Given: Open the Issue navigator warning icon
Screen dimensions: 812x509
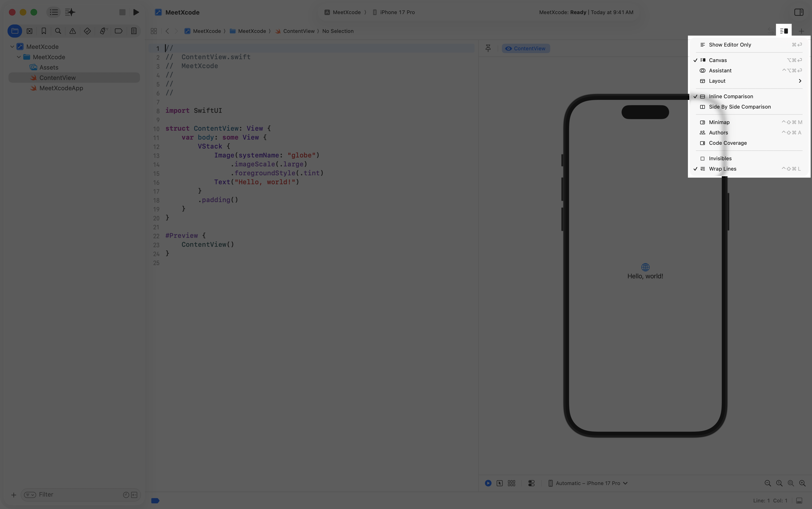Looking at the screenshot, I should click(x=72, y=31).
